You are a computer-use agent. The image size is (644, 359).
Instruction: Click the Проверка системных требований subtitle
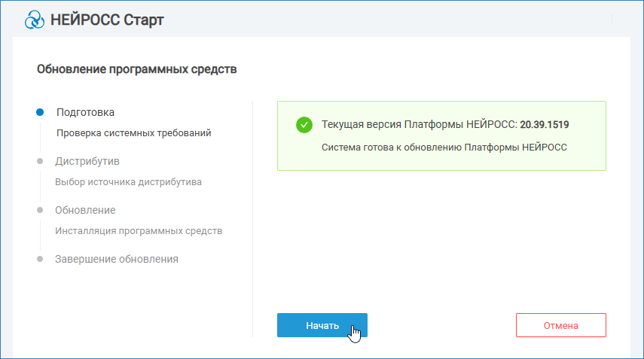pyautogui.click(x=134, y=133)
